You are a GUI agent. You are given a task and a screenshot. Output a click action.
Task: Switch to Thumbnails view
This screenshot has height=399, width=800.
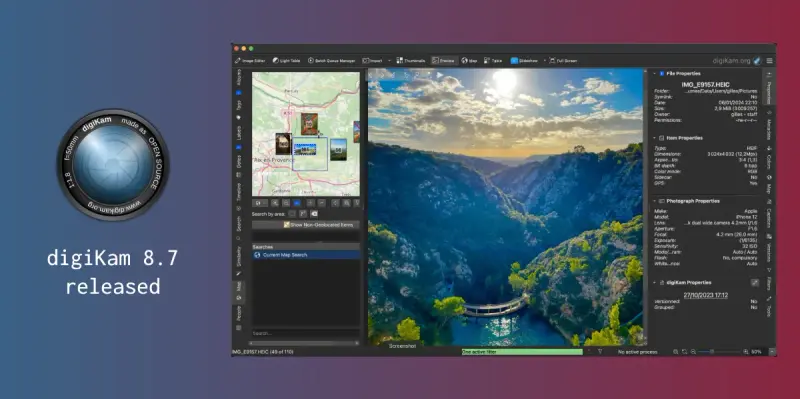[x=411, y=61]
